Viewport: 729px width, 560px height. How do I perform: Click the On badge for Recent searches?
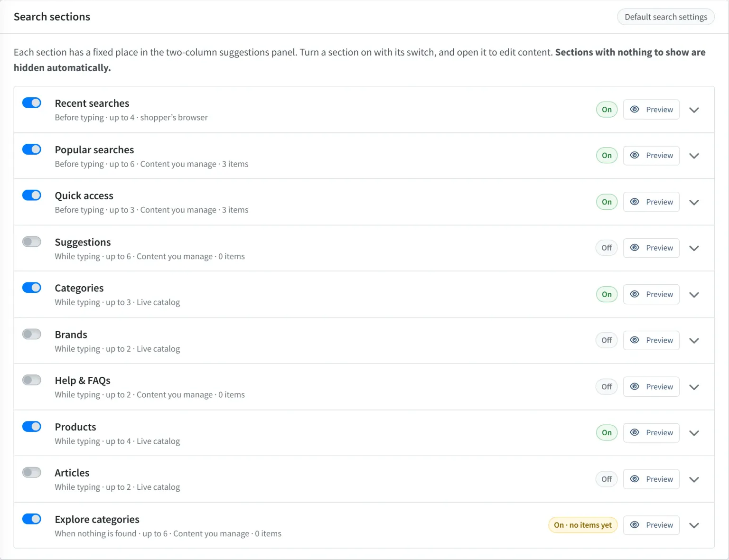607,110
